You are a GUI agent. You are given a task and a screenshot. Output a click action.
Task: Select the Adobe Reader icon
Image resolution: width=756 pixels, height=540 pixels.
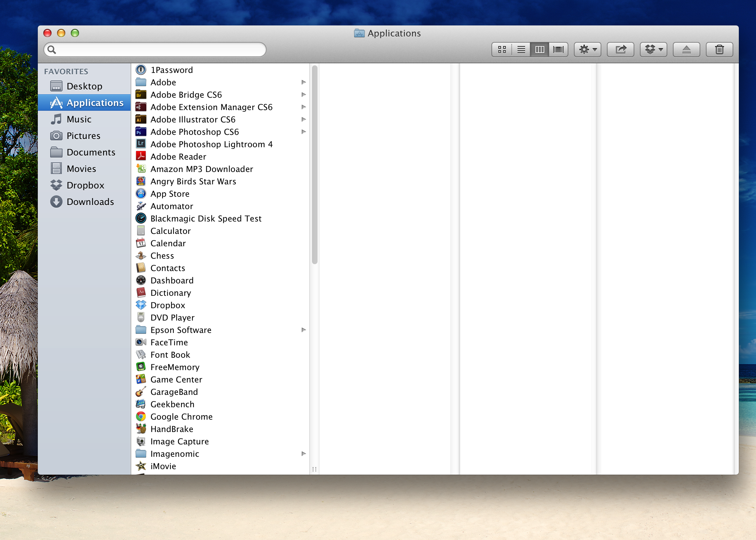[141, 156]
